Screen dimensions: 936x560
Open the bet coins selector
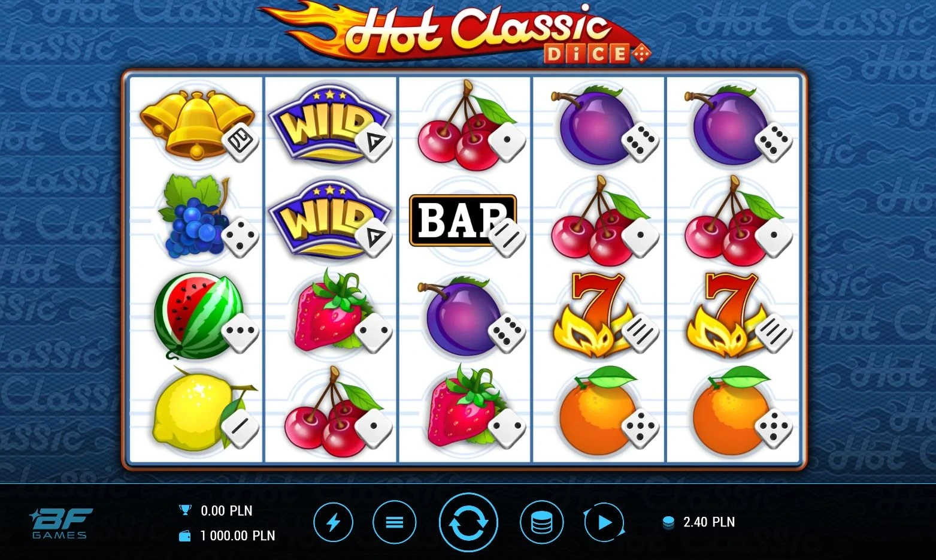coord(542,522)
